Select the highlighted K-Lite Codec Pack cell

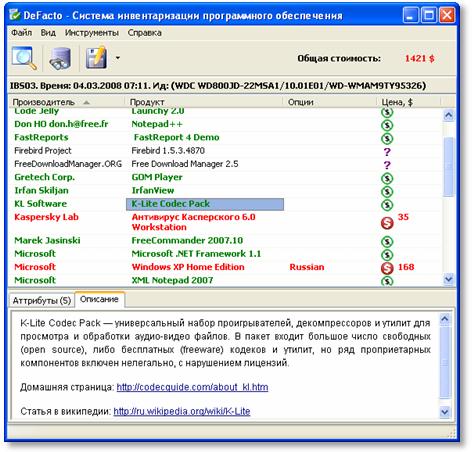(x=205, y=204)
